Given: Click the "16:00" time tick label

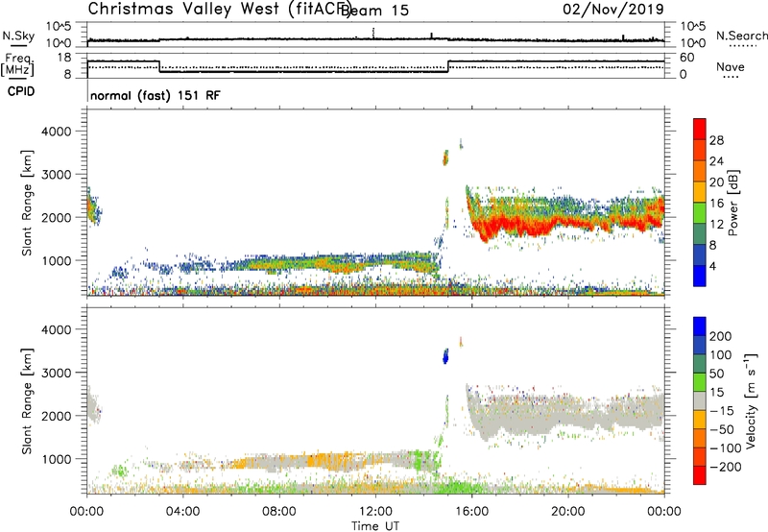Looking at the screenshot, I should click(x=471, y=512).
